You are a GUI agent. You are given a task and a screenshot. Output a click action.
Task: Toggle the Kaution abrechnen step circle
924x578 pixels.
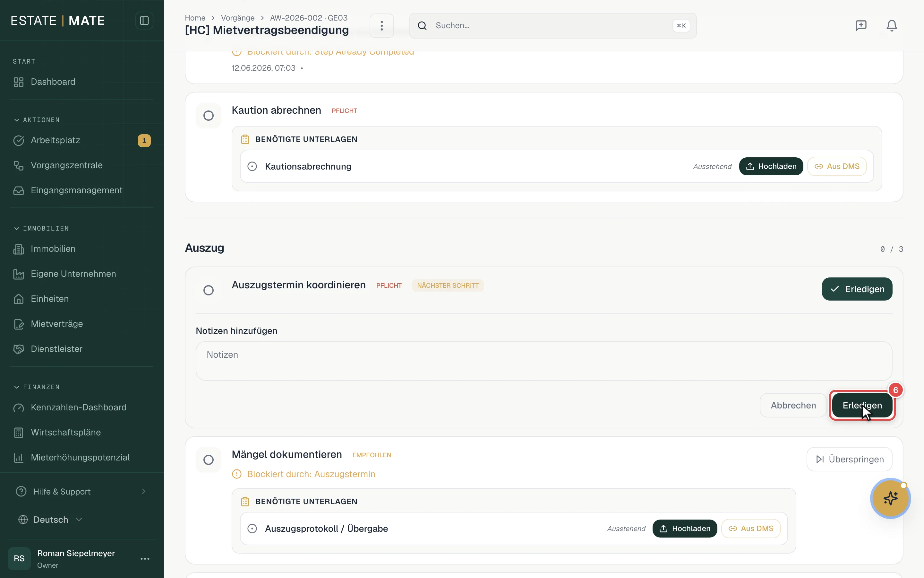pyautogui.click(x=209, y=116)
